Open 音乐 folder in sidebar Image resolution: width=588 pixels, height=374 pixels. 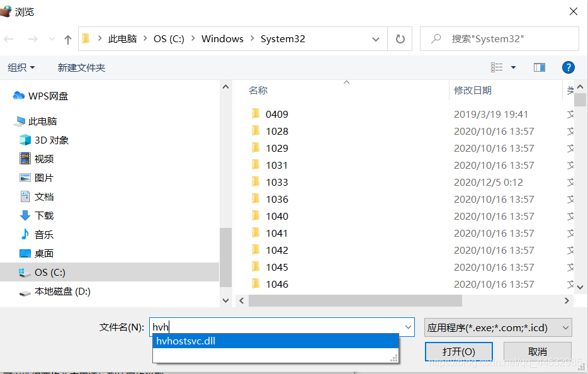point(37,234)
